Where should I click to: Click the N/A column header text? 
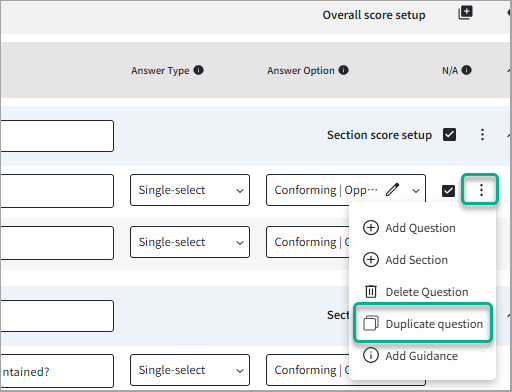(450, 71)
